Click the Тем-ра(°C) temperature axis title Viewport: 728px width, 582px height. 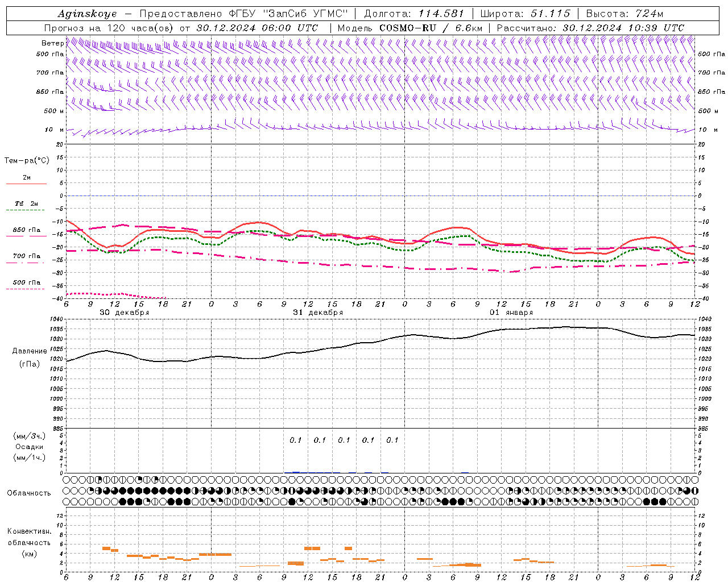(x=27, y=161)
